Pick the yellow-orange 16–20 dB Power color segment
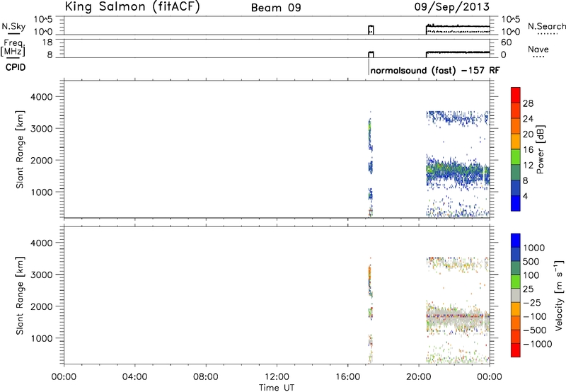 pyautogui.click(x=516, y=141)
